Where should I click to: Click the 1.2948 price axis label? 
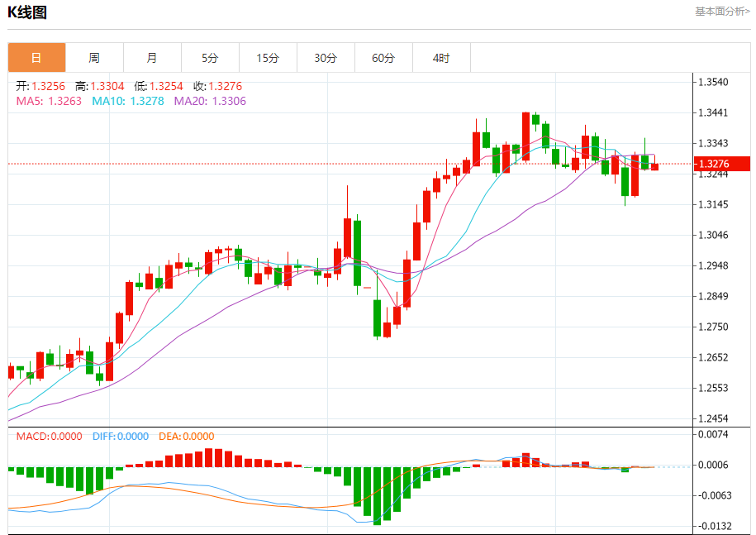click(x=713, y=265)
